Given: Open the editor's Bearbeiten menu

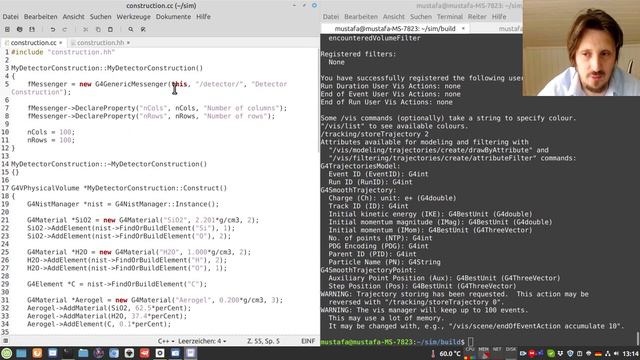Looking at the screenshot, I should click(40, 17).
